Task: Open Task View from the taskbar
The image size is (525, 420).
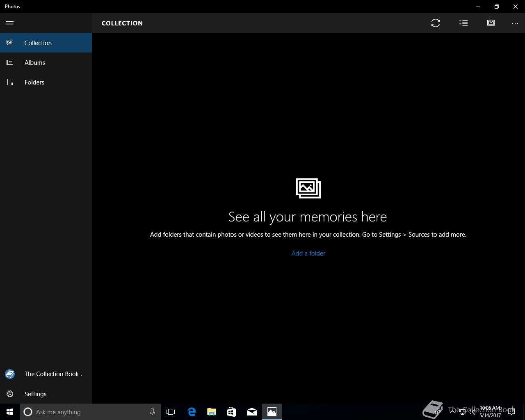Action: click(171, 412)
